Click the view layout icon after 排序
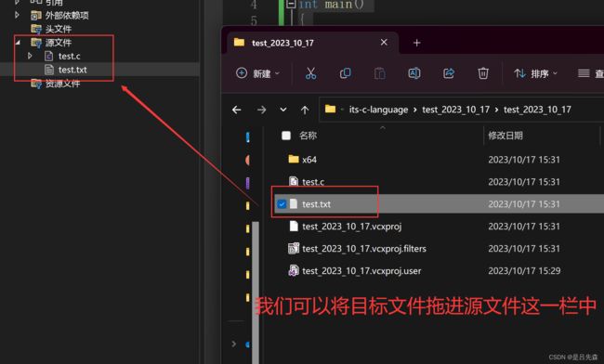Viewport: 604px width, 364px height. click(584, 73)
